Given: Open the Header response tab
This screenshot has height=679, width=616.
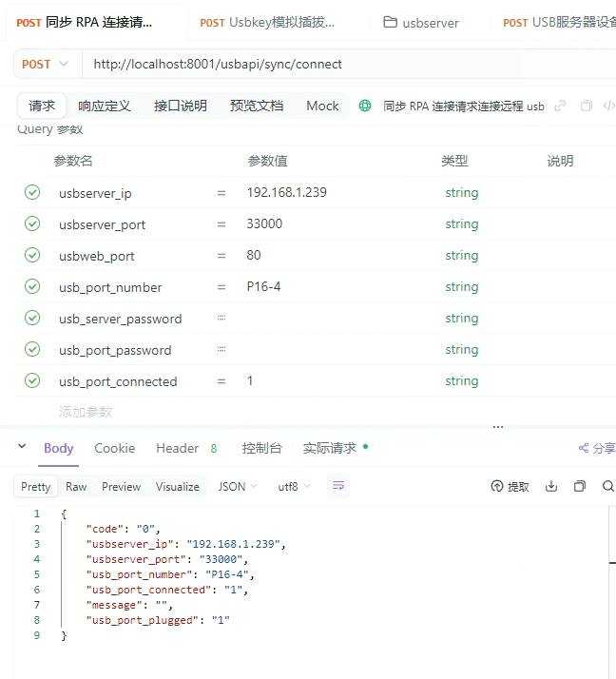Looking at the screenshot, I should pyautogui.click(x=177, y=448).
